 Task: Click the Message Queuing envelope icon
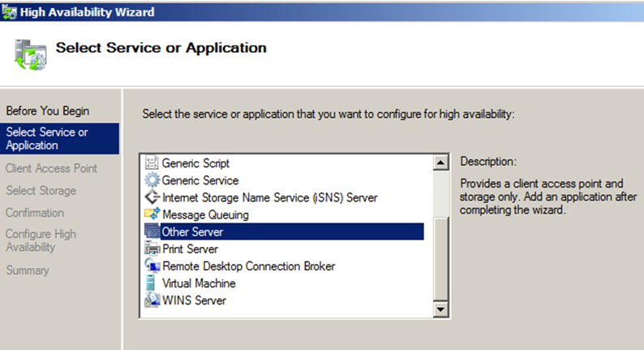click(x=152, y=214)
